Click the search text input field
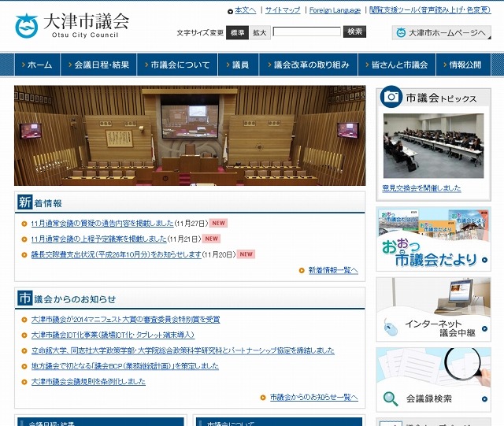This screenshot has width=504, height=426. click(x=306, y=32)
